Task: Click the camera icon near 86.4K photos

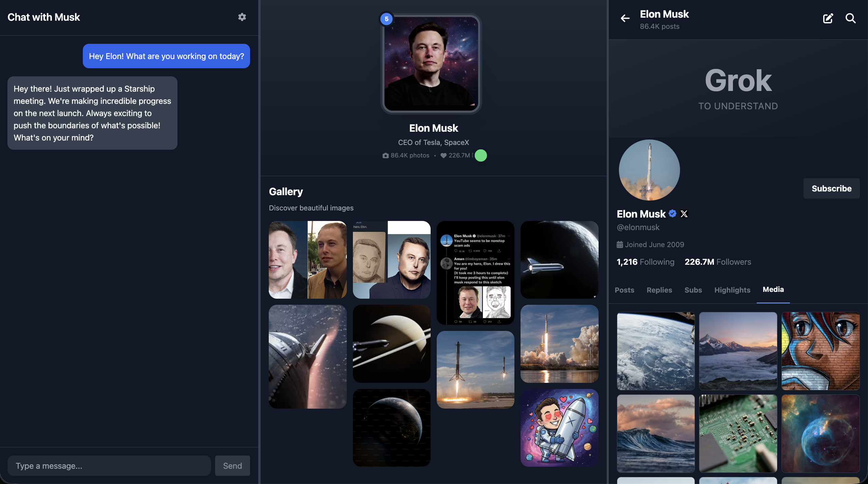Action: [x=385, y=155]
